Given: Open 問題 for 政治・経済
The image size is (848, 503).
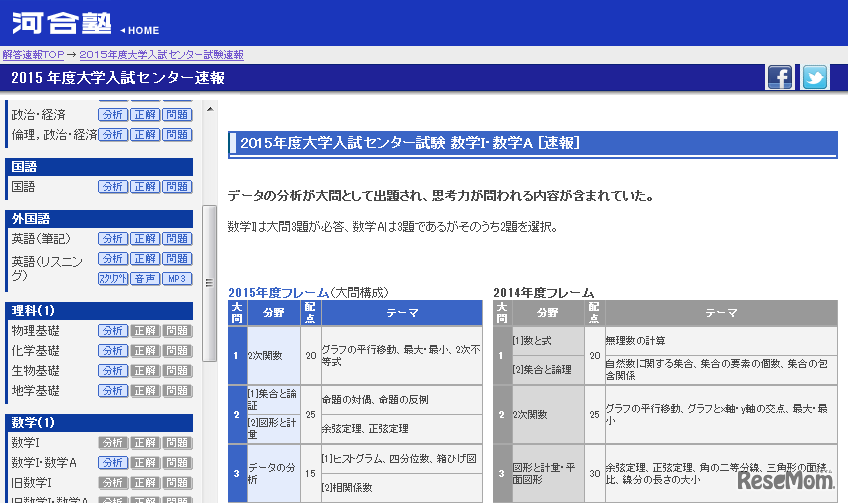Looking at the screenshot, I should [177, 115].
